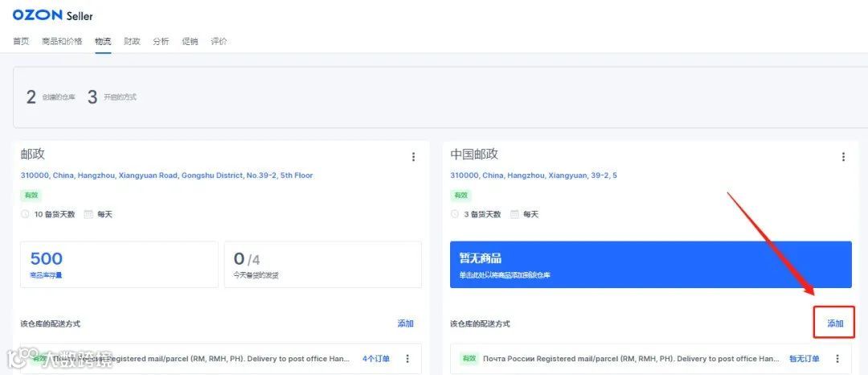Click the 3 开启的方式 counter

tap(112, 97)
